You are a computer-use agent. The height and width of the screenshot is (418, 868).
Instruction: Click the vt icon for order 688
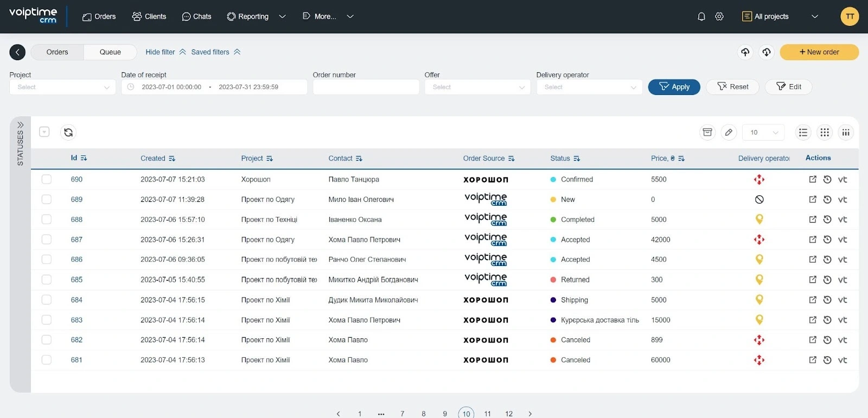coord(843,220)
